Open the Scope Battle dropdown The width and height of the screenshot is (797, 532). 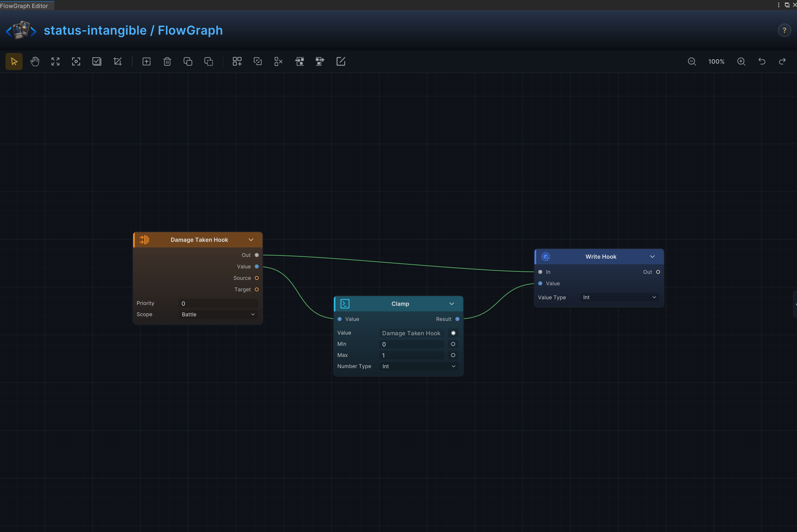[218, 315]
